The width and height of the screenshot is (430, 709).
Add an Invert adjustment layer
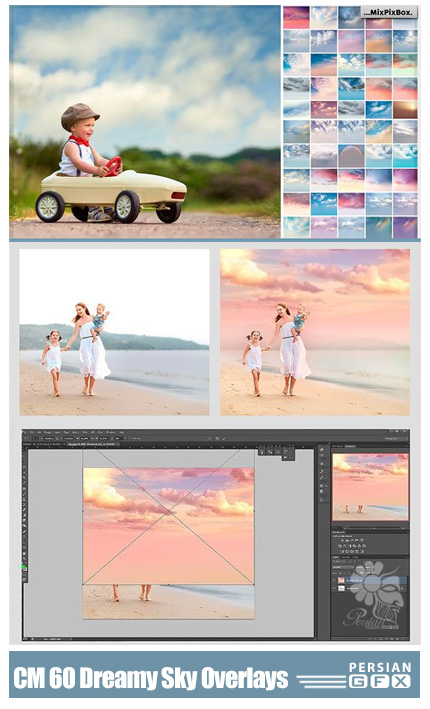342,552
